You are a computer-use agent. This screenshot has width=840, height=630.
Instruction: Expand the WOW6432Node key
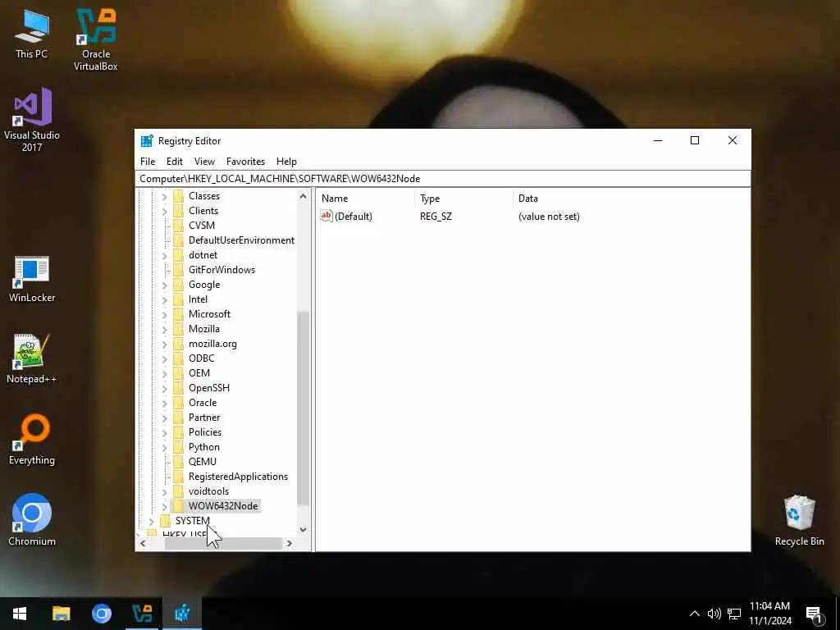click(165, 506)
